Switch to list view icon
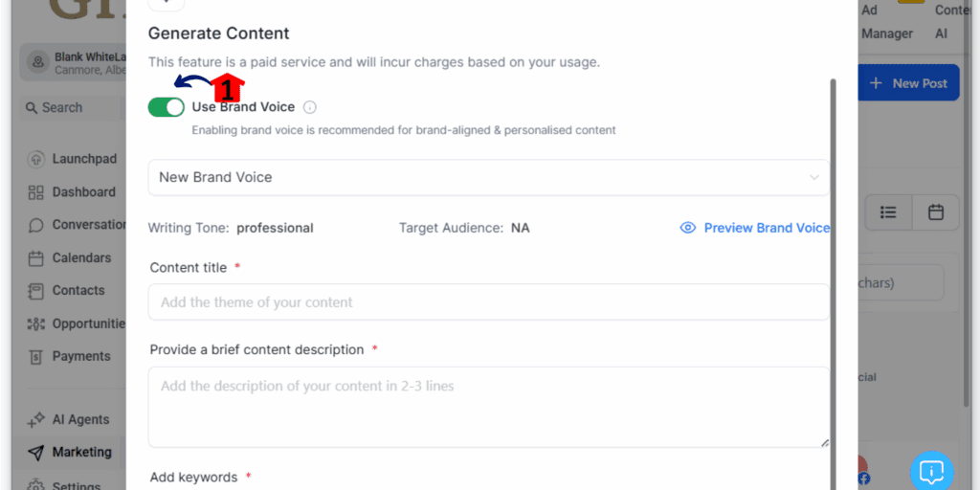The image size is (980, 490). (x=888, y=212)
